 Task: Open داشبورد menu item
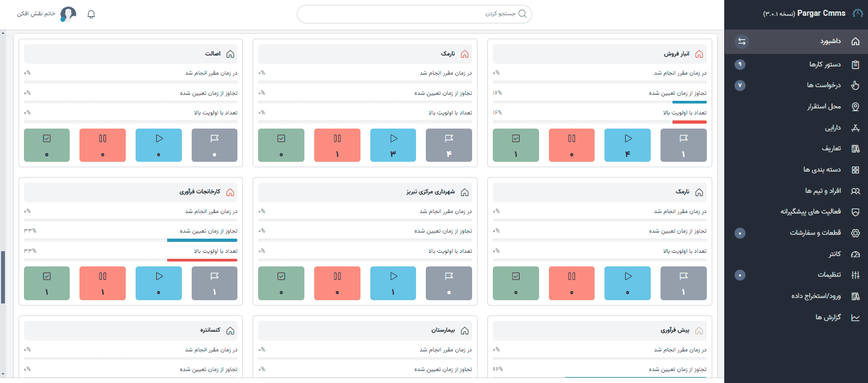(x=796, y=41)
